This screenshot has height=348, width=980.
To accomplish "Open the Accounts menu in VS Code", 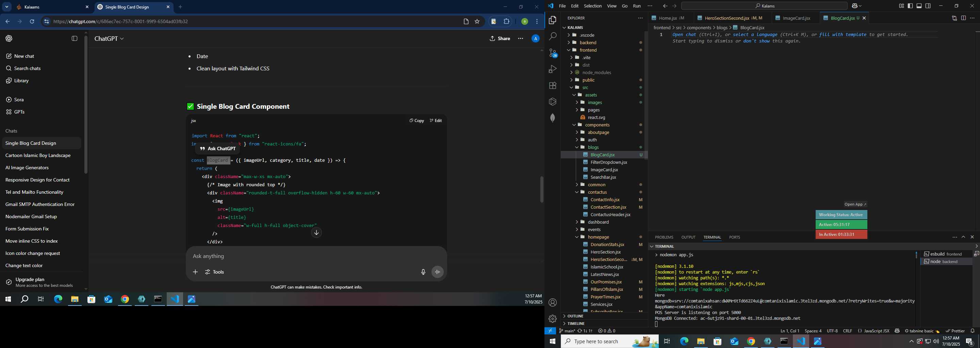I will tap(553, 303).
